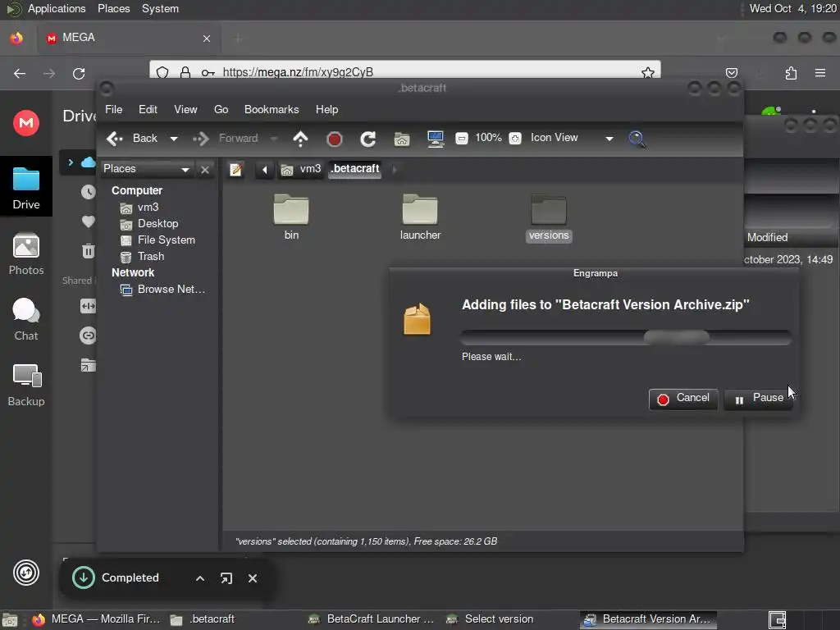Expand the MEGA Cloud drive tree chevron
Viewport: 840px width, 630px height.
[71, 162]
